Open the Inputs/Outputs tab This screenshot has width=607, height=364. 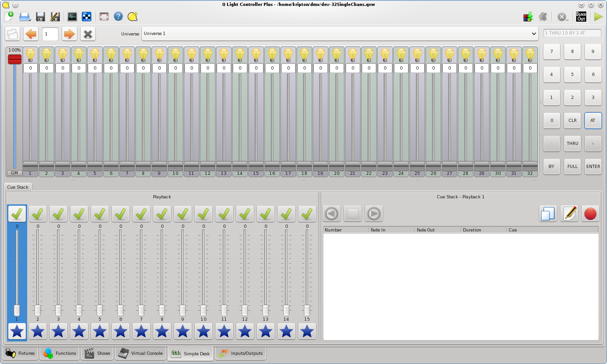pos(240,353)
